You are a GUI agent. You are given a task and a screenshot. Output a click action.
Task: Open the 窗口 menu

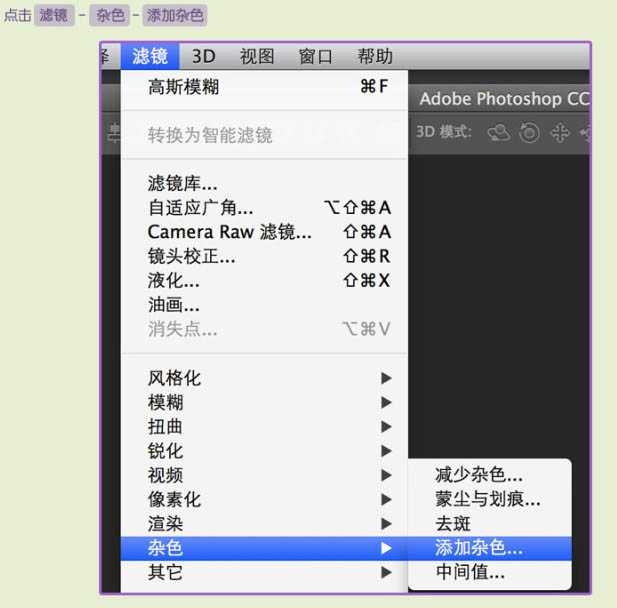click(315, 56)
